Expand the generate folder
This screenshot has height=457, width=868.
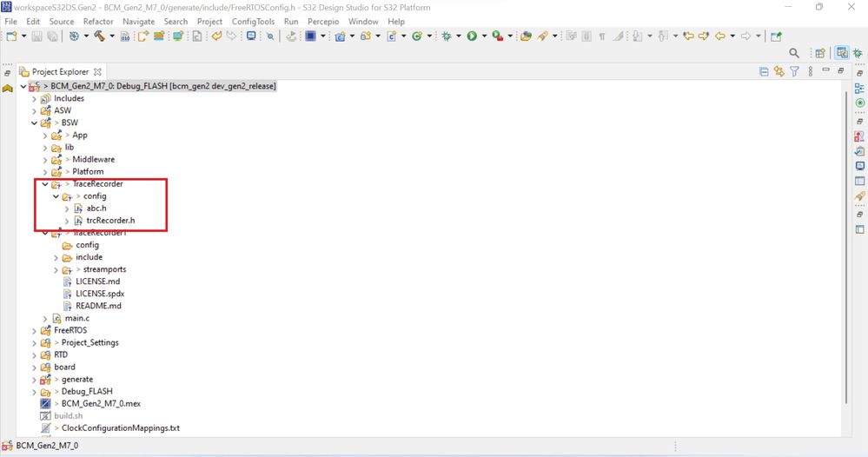click(35, 380)
